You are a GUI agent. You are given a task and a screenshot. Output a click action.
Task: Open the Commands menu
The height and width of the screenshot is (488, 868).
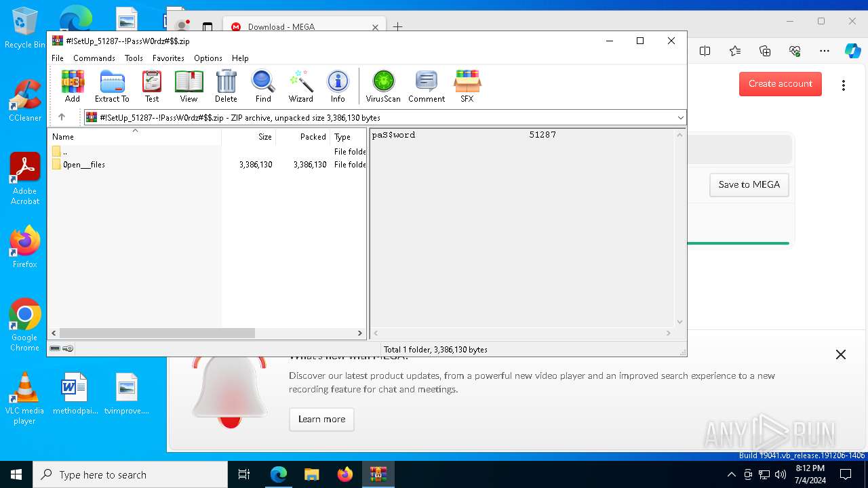click(x=94, y=58)
